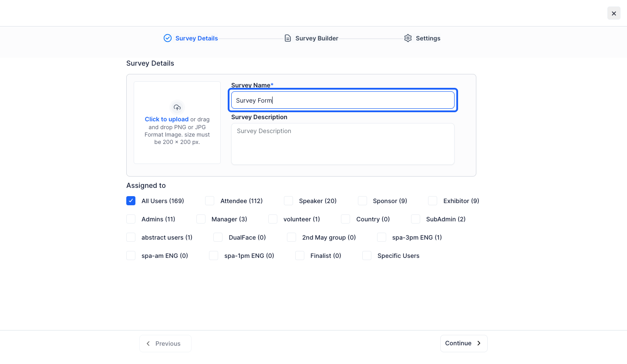This screenshot has width=627, height=364.
Task: Switch to the Settings step
Action: (x=422, y=38)
